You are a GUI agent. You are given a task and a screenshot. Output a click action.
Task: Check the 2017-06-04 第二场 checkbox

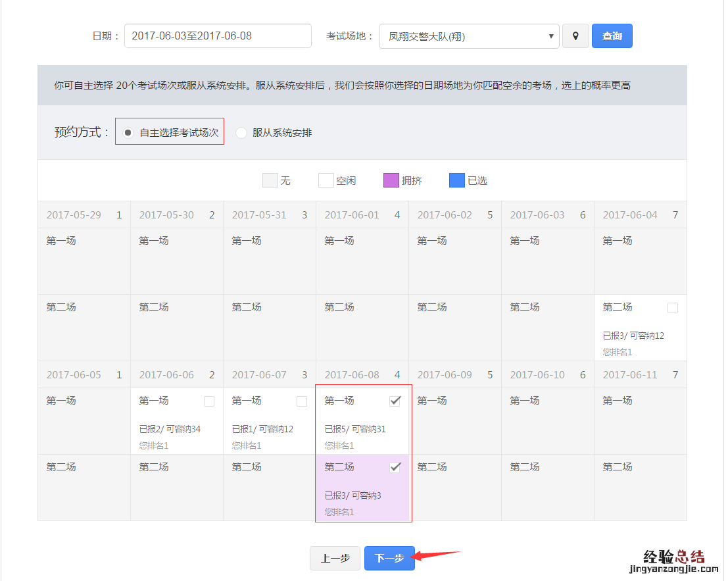pos(672,307)
